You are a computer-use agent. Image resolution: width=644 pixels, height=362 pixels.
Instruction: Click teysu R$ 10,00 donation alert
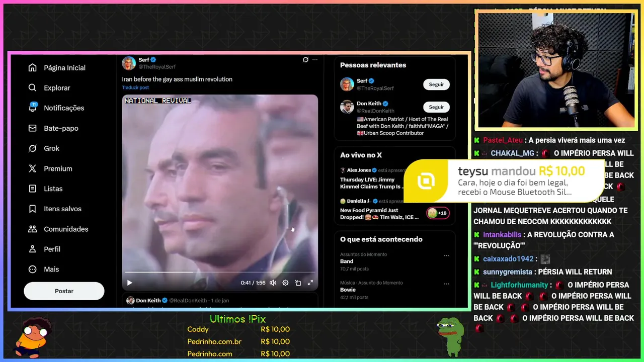(504, 181)
